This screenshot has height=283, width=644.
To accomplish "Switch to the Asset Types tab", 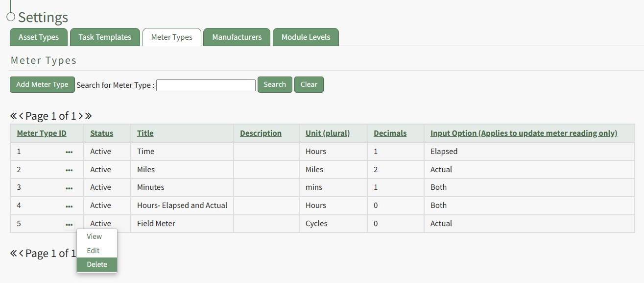I will click(39, 37).
